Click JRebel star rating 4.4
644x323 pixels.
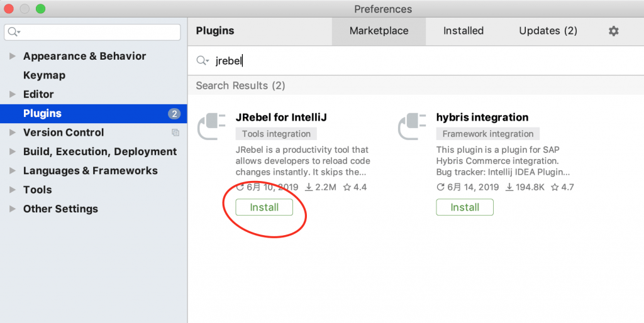click(x=355, y=187)
